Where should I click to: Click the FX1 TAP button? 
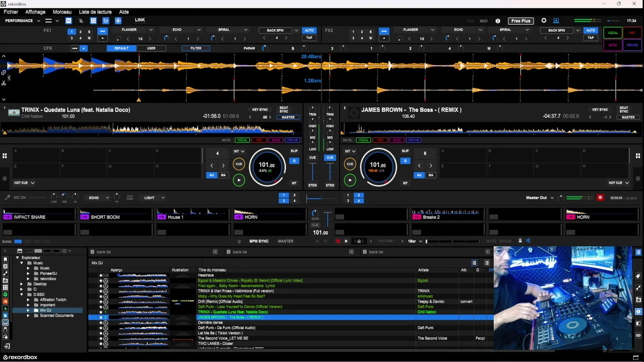(x=309, y=38)
